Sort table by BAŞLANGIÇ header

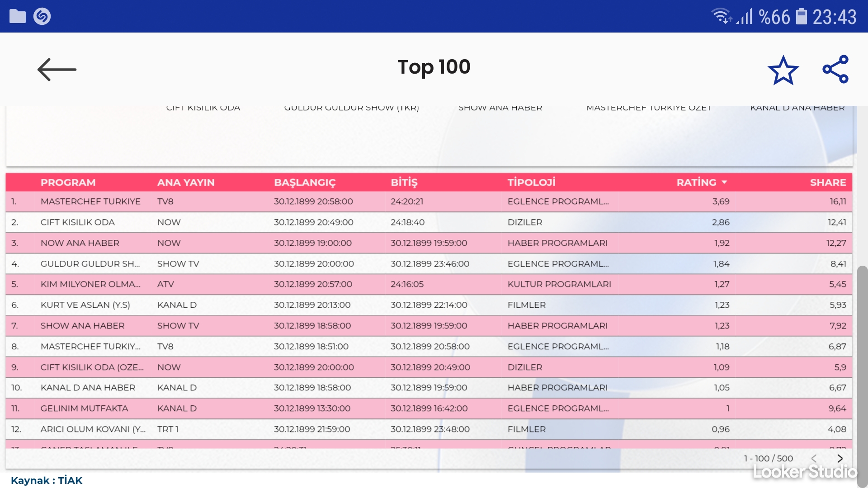click(305, 183)
